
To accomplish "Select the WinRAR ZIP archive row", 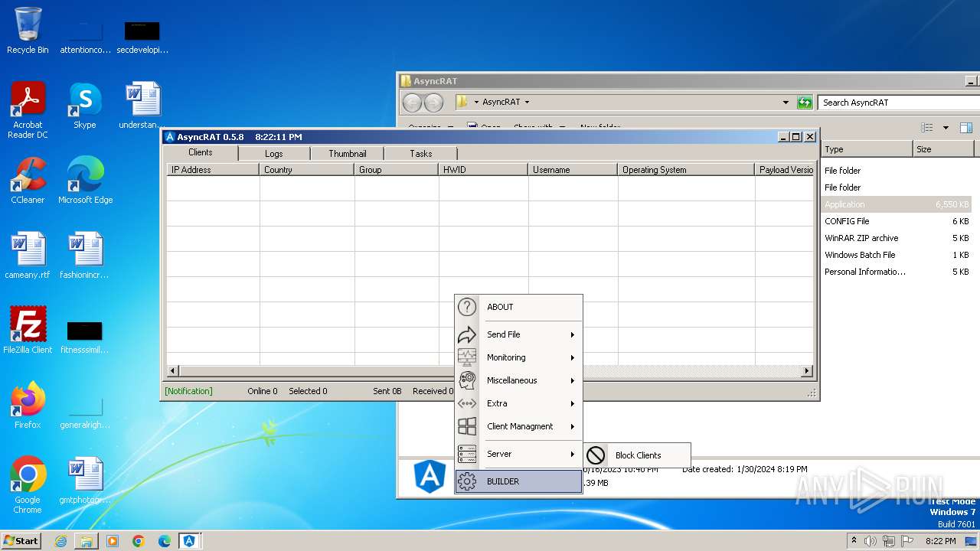I will click(897, 238).
